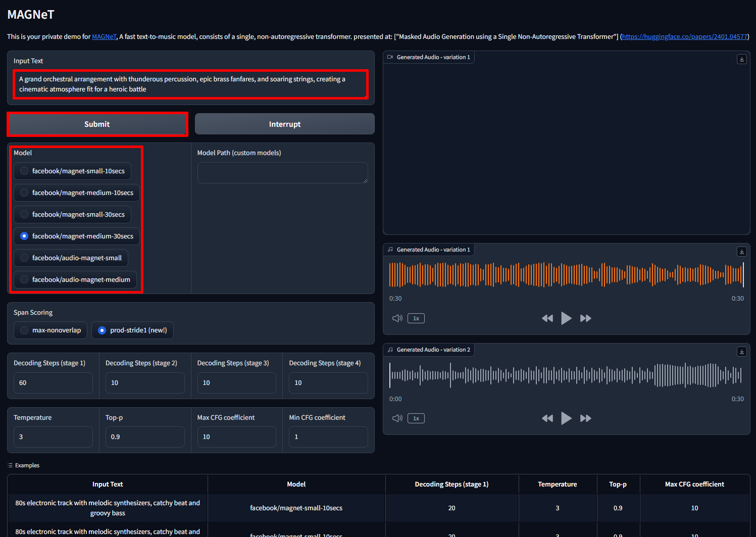756x537 pixels.
Task: Click Examples table Model column header
Action: 296,484
